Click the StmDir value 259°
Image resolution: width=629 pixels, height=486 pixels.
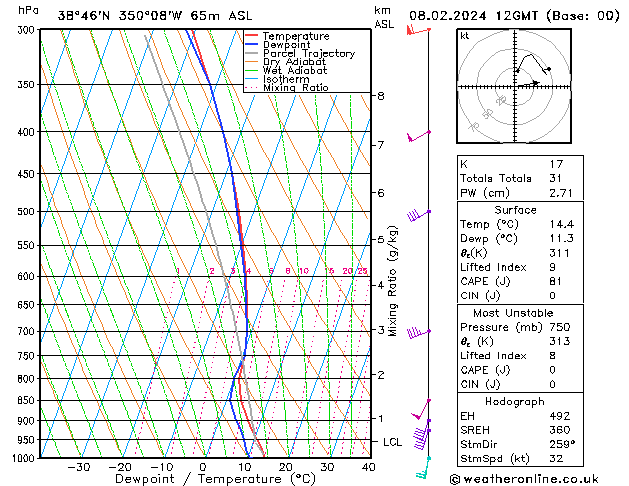click(562, 444)
